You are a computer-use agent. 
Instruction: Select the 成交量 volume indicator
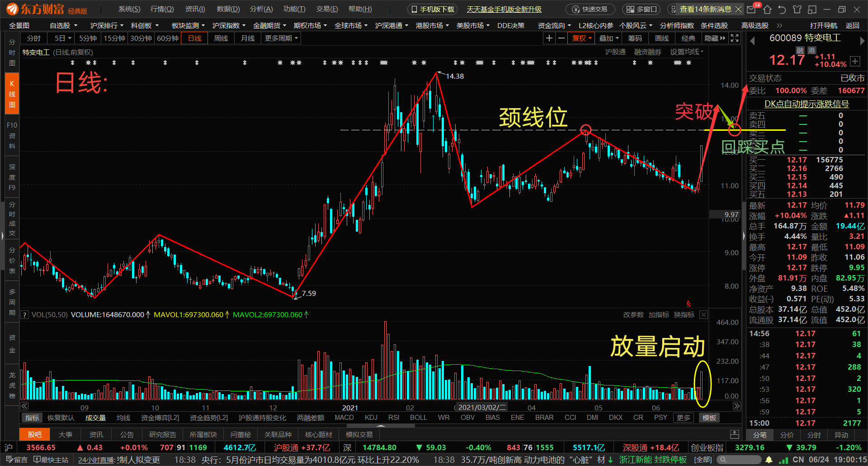[95, 418]
